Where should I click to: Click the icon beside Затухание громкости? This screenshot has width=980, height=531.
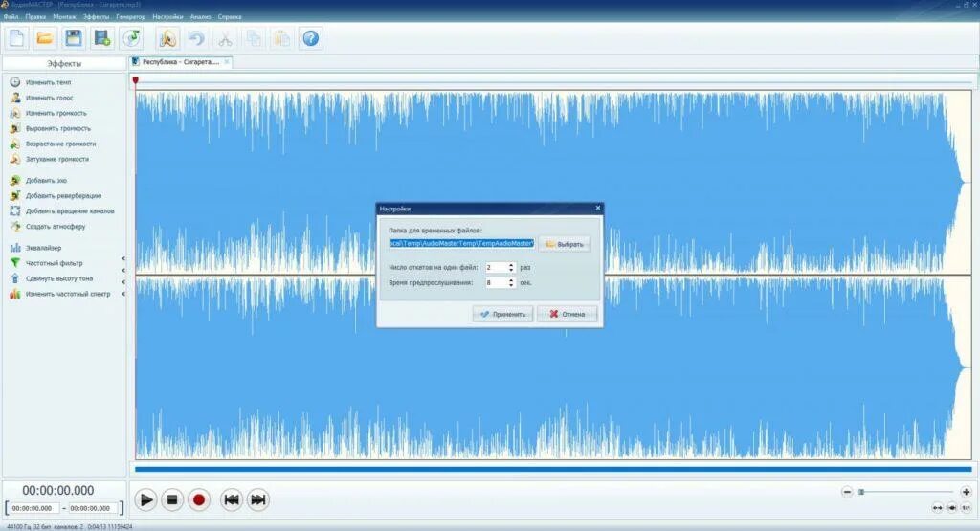pyautogui.click(x=15, y=159)
